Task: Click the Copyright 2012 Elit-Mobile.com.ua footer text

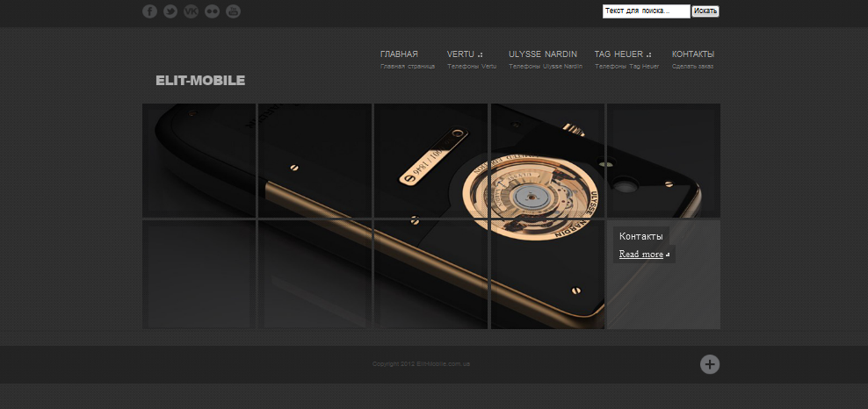Action: click(x=422, y=364)
